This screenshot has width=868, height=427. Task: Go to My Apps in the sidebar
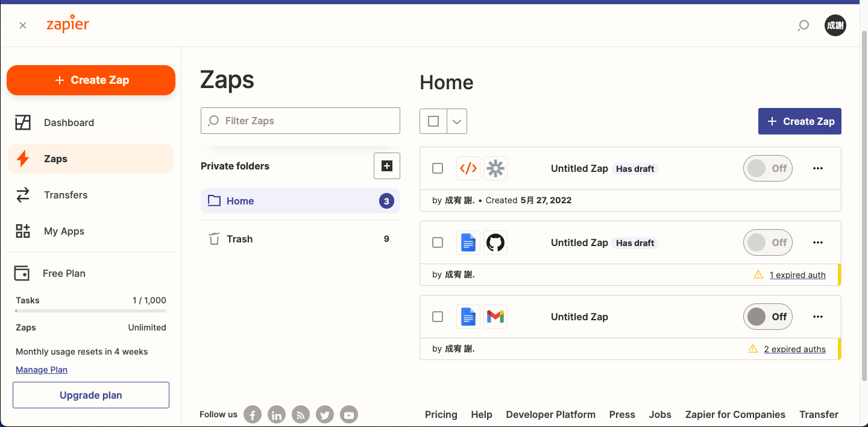coord(91,231)
